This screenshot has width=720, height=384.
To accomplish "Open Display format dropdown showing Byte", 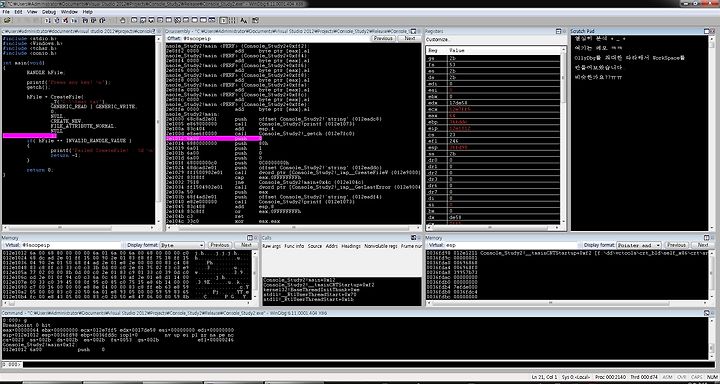I will pyautogui.click(x=182, y=245).
